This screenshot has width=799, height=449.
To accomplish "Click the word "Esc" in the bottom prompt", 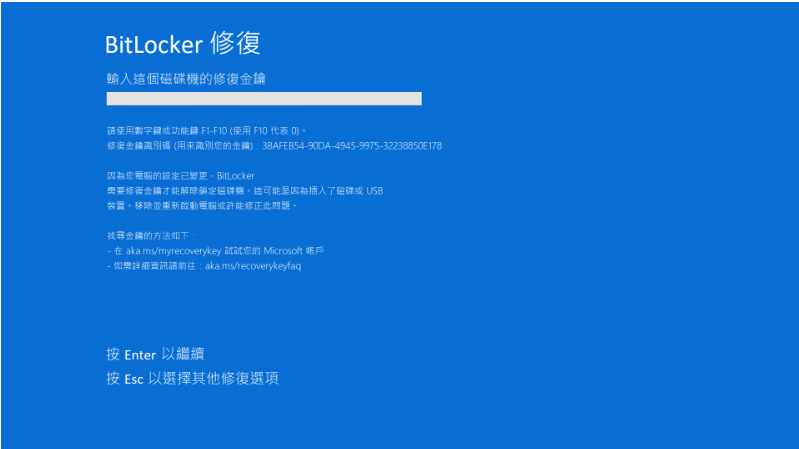I will (x=134, y=379).
